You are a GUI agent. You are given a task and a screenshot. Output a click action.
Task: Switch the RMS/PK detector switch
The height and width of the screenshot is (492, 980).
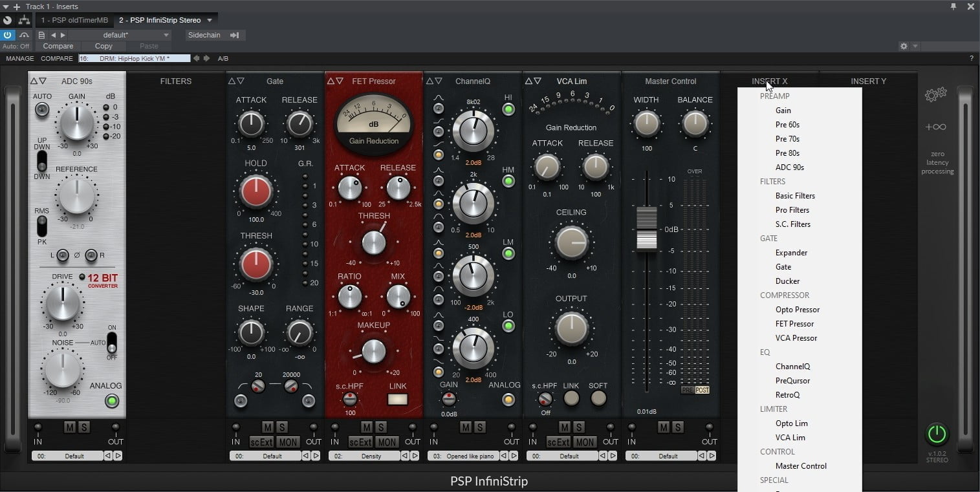pos(41,226)
